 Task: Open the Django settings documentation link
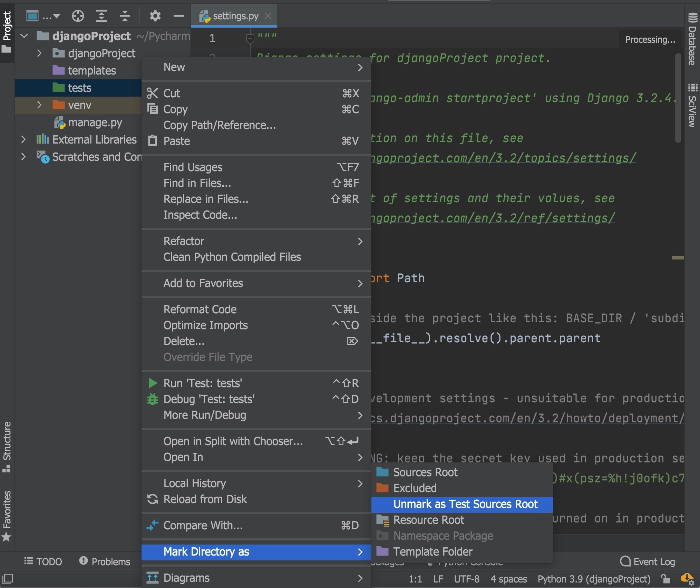(504, 158)
